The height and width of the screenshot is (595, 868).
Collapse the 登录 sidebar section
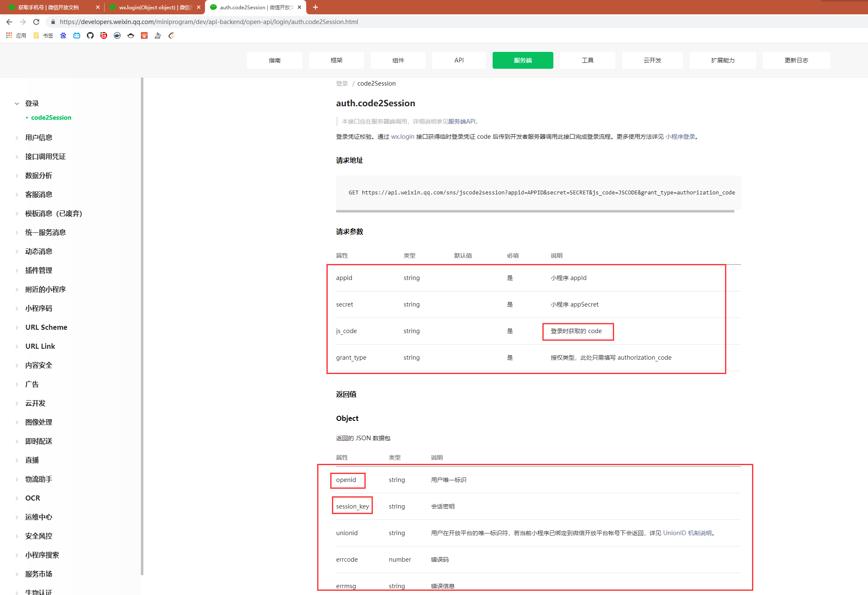(x=17, y=104)
